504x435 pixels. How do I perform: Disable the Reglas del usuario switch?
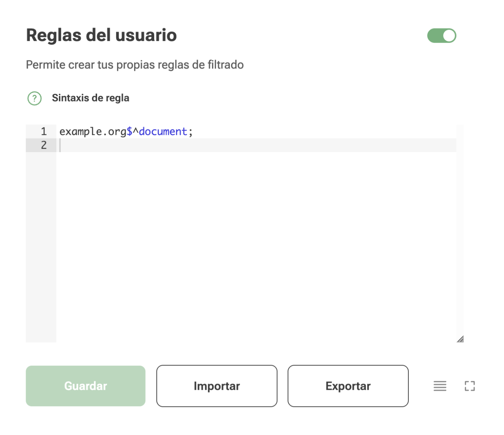441,36
